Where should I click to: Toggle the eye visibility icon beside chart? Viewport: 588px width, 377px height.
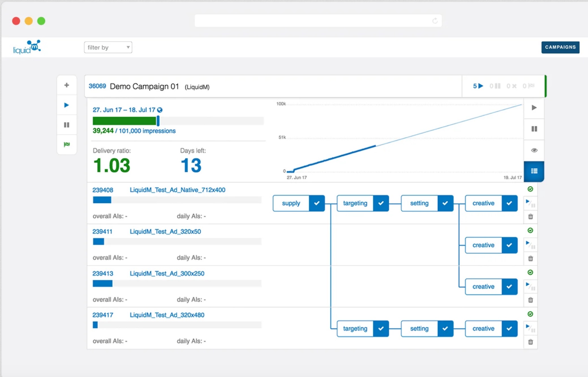tap(534, 150)
